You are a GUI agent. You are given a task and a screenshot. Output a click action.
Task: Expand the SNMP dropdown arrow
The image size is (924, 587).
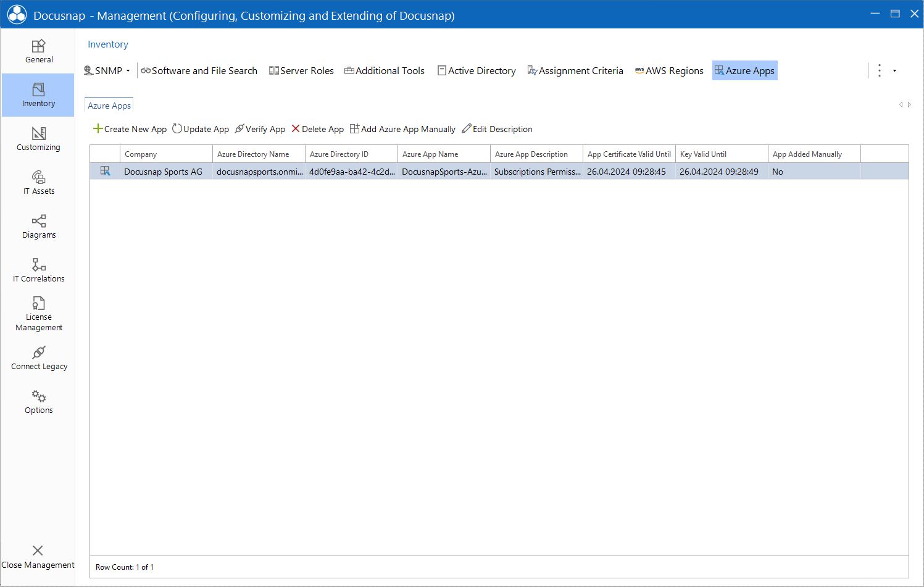tap(128, 71)
